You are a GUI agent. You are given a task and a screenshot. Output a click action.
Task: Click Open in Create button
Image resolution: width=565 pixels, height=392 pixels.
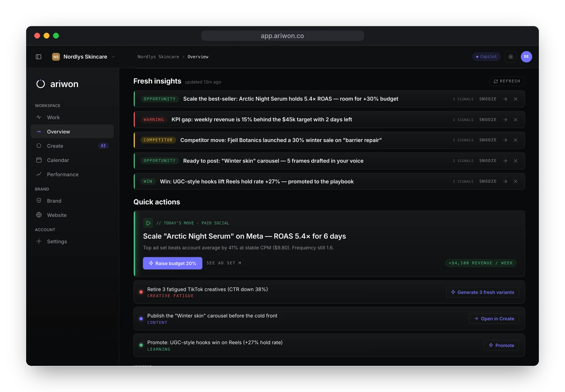[494, 319]
